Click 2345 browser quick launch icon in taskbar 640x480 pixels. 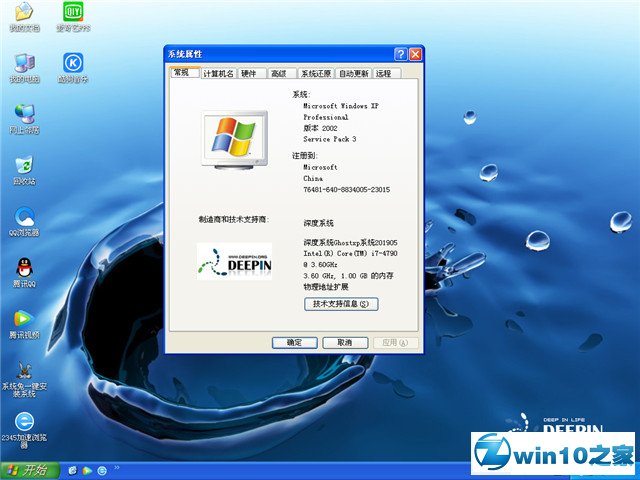102,471
